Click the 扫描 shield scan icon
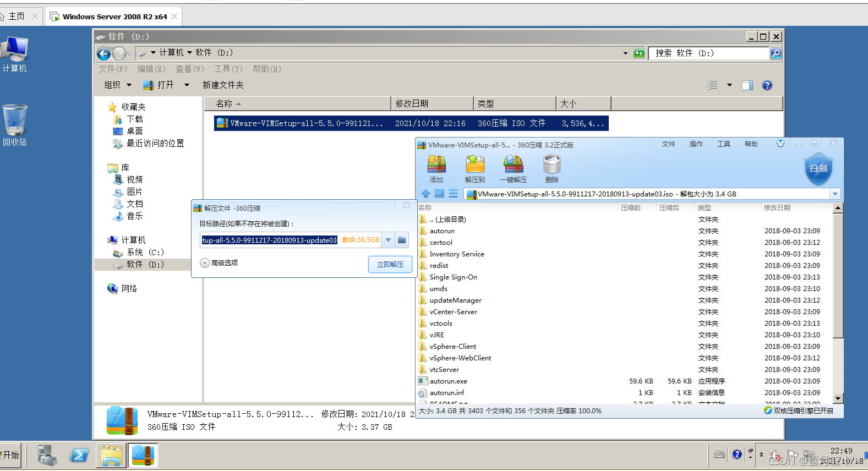868x471 pixels. point(818,169)
